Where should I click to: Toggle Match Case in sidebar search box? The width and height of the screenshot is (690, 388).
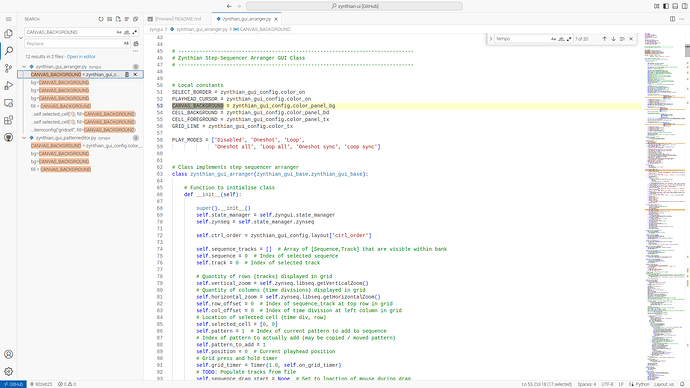pyautogui.click(x=119, y=32)
